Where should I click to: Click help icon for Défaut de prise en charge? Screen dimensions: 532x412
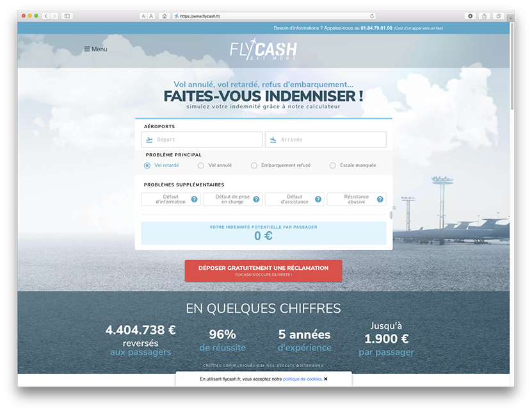click(x=257, y=199)
